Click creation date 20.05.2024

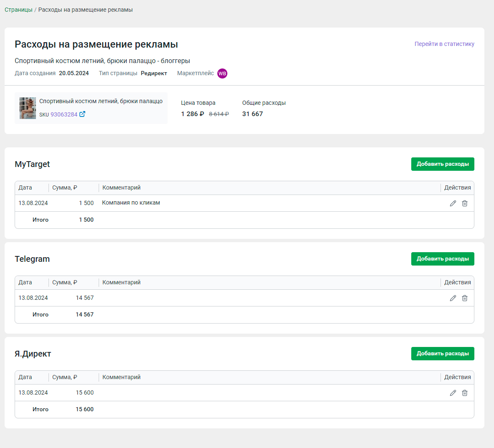pyautogui.click(x=74, y=73)
